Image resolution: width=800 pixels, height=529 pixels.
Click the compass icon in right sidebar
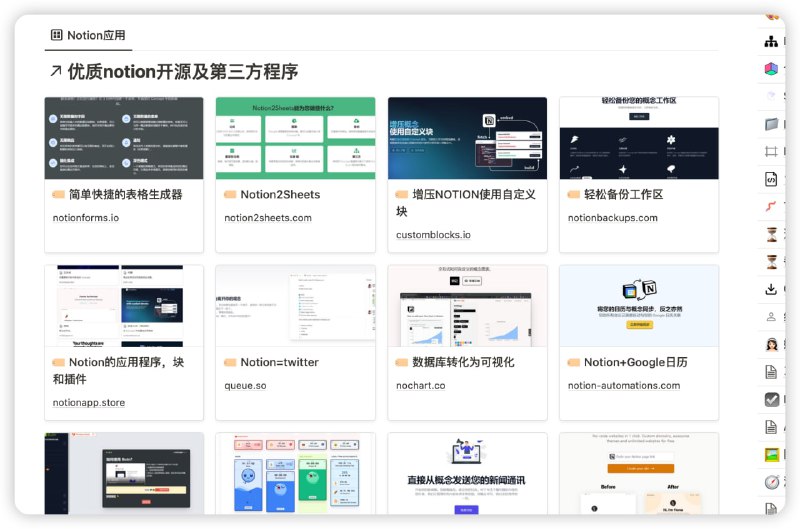pyautogui.click(x=771, y=482)
